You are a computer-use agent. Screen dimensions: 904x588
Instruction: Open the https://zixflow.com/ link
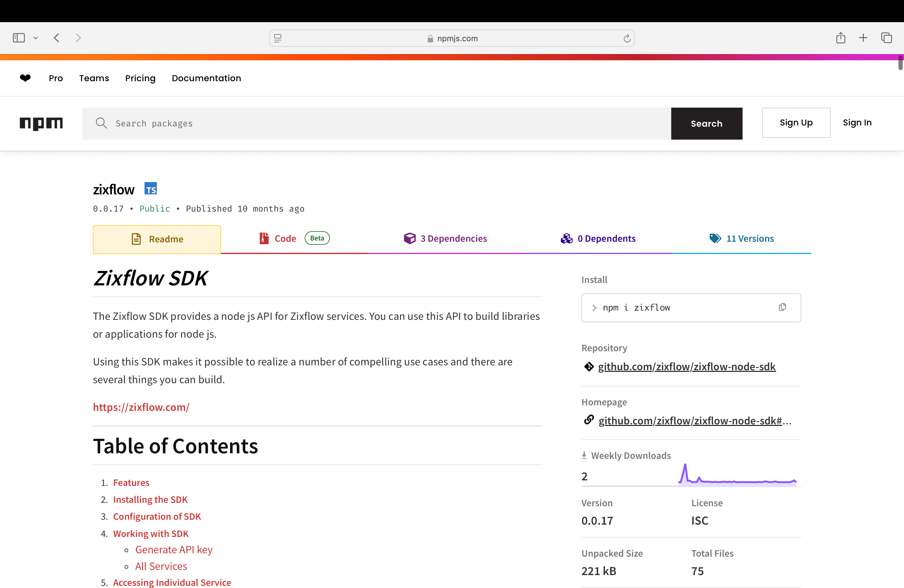click(x=141, y=407)
